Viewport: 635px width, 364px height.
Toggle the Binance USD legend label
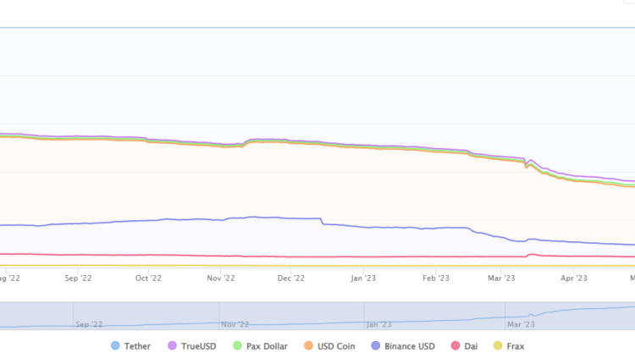point(411,346)
